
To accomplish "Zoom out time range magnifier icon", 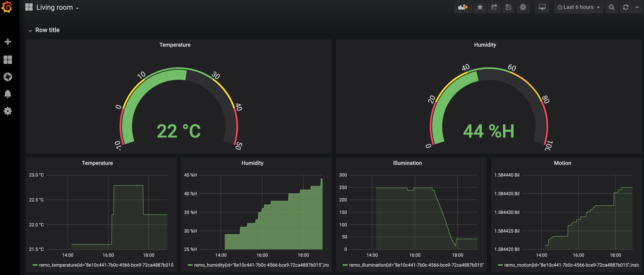I will (612, 7).
